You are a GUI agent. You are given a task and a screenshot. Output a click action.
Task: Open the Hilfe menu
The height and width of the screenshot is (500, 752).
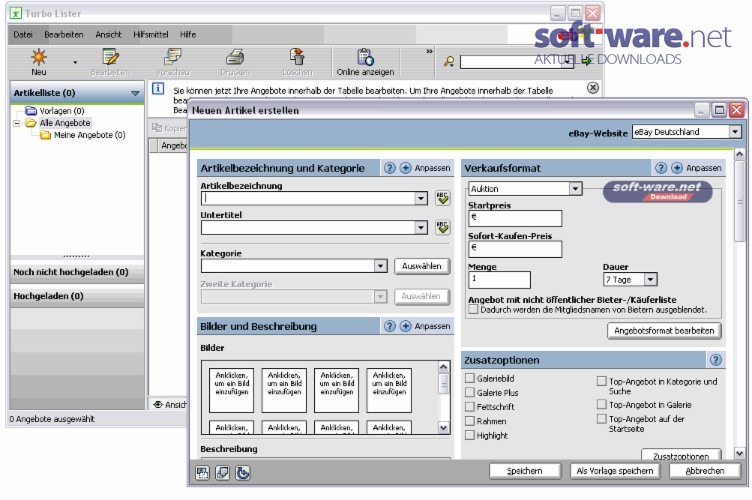point(188,35)
